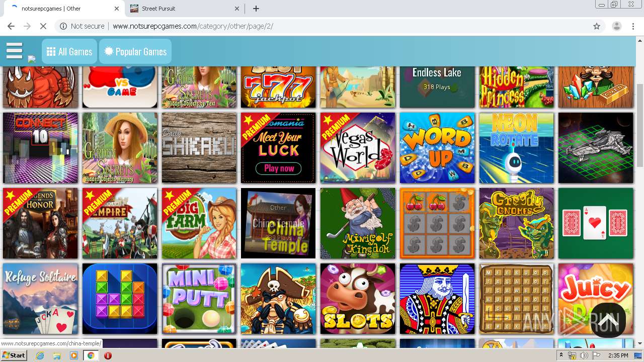644x362 pixels.
Task: Click the taskbar clock showing 2:35 PM
Action: pyautogui.click(x=618, y=355)
